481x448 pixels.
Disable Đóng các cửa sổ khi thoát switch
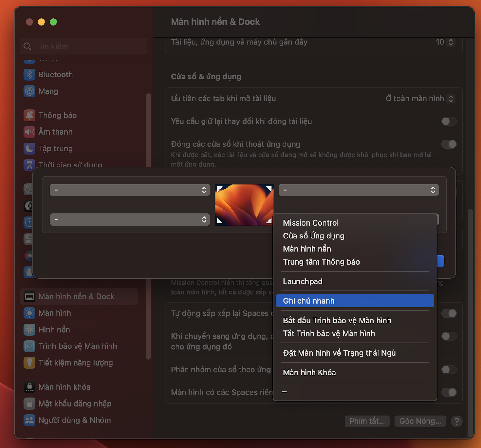(449, 144)
